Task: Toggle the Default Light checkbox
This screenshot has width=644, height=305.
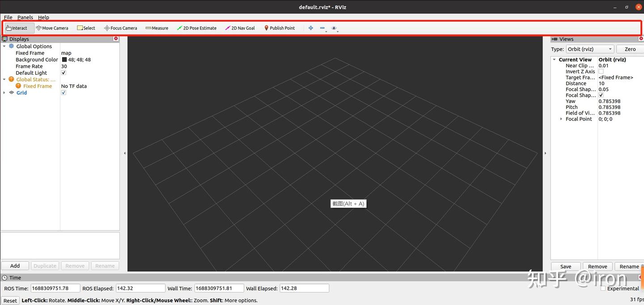Action: click(64, 73)
